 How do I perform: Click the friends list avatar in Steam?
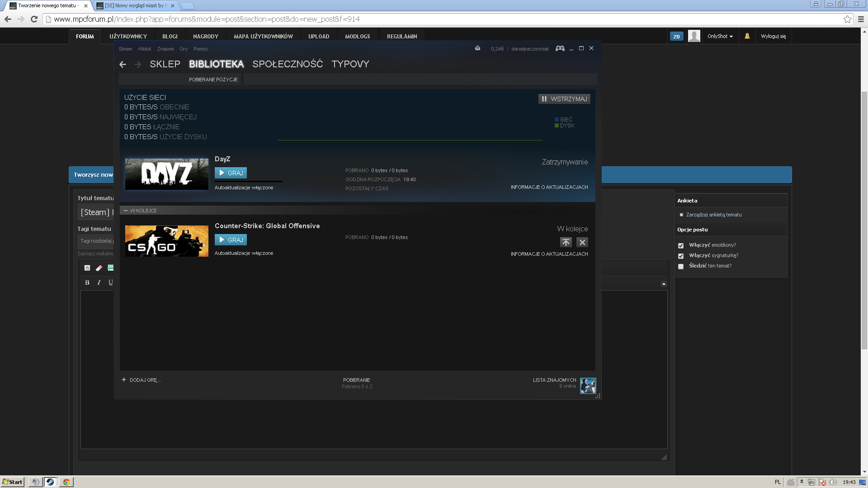[x=588, y=386]
